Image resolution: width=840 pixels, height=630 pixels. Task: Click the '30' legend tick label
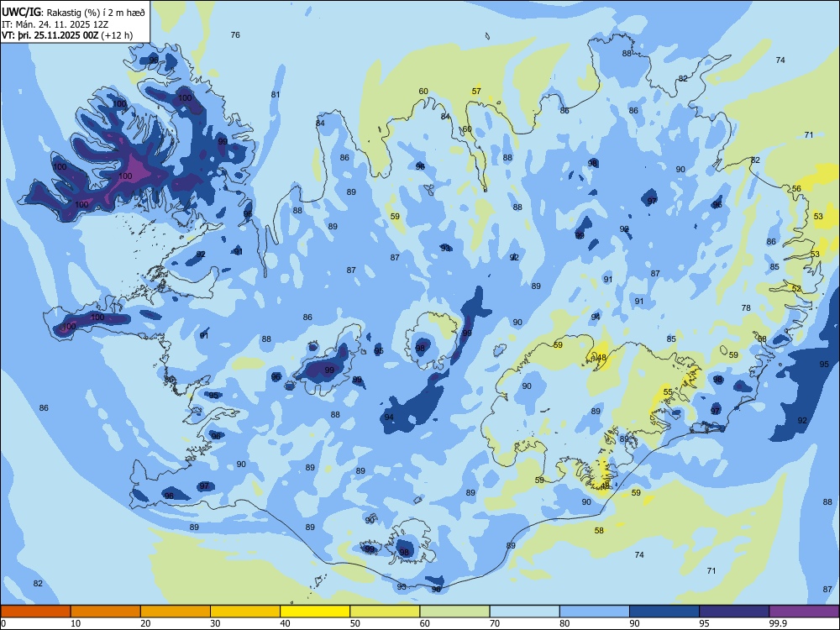point(215,623)
